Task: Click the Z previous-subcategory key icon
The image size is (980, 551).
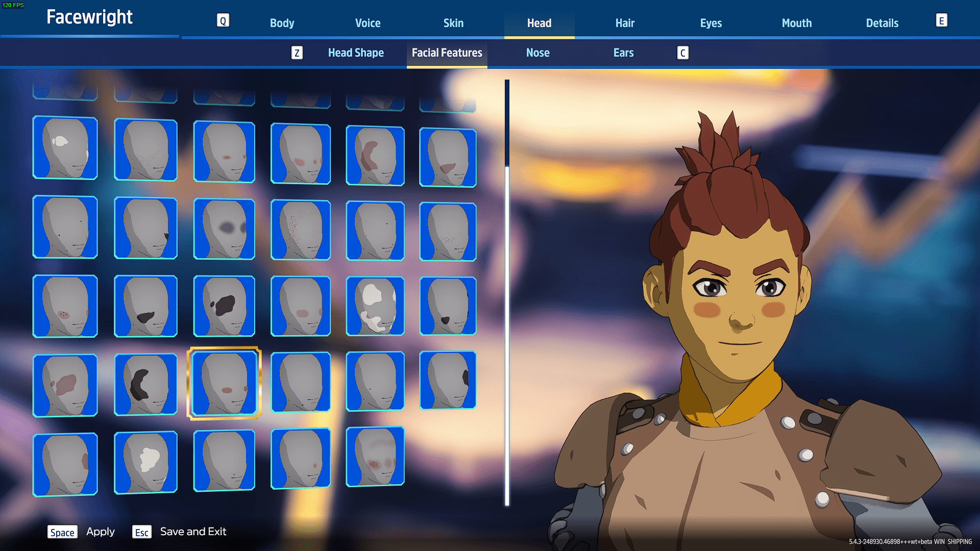Action: coord(297,53)
